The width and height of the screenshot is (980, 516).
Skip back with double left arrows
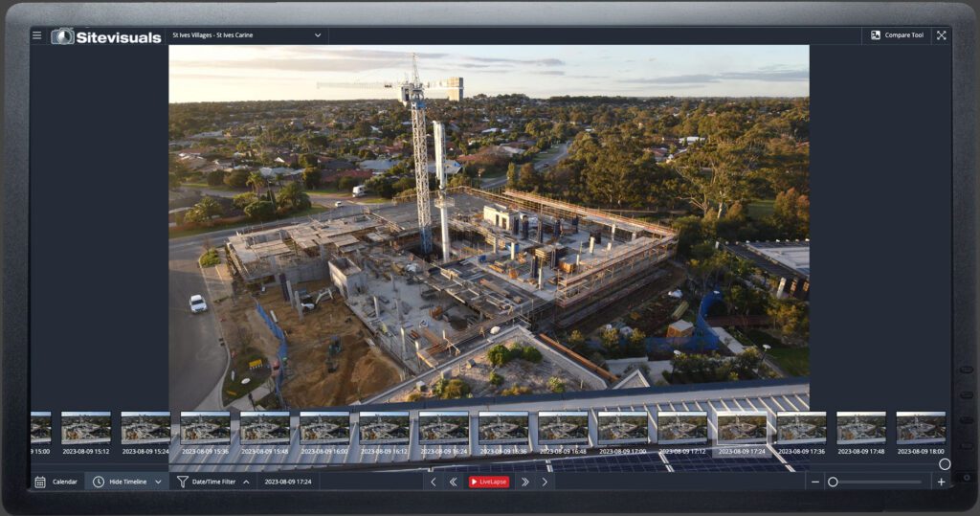coord(453,482)
